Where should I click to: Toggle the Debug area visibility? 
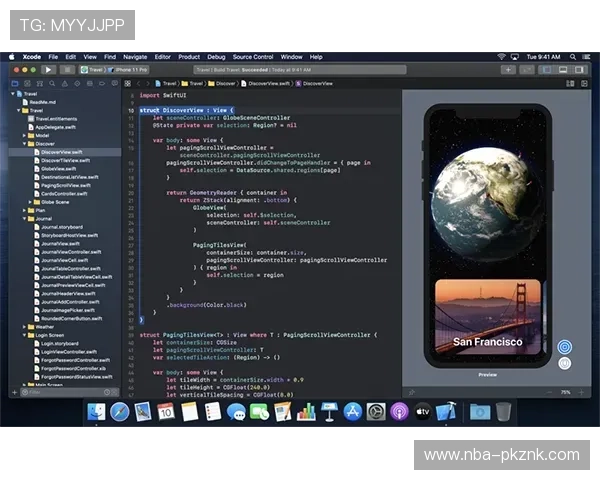[x=561, y=70]
